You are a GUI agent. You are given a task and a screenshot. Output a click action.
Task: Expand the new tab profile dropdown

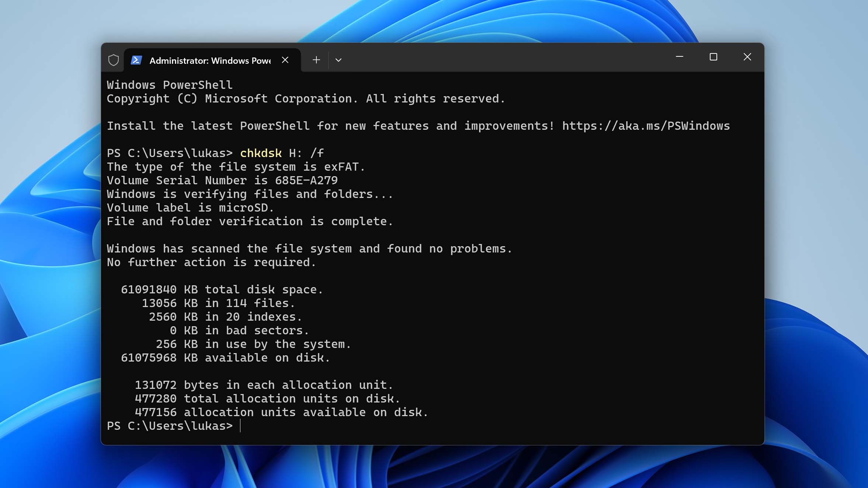[x=338, y=60]
